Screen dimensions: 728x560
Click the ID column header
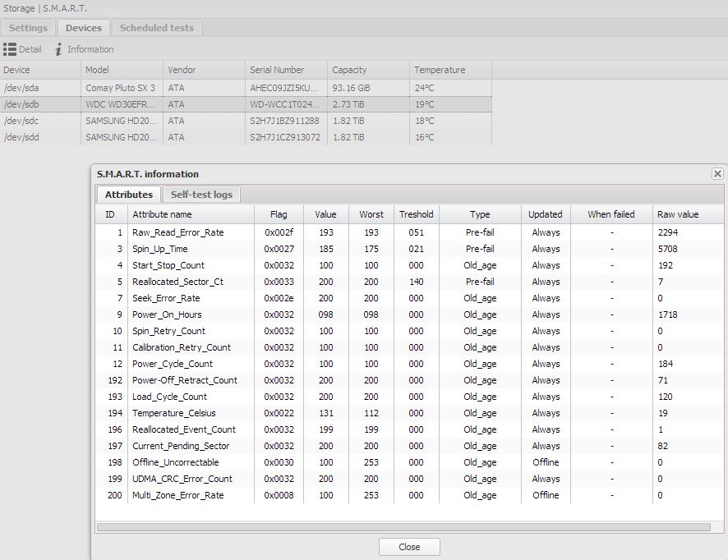(x=112, y=214)
